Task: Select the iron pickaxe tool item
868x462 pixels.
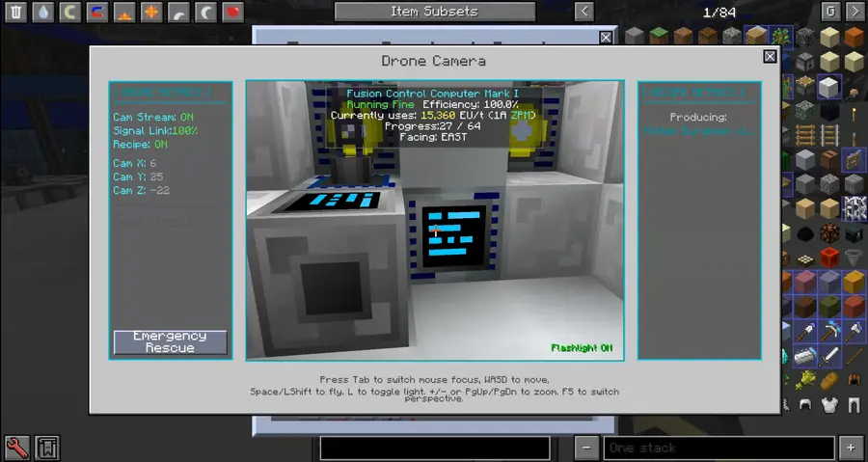Action: point(829,331)
